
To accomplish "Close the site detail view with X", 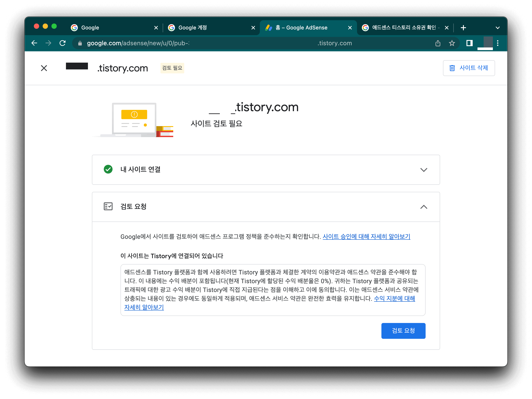I will [44, 68].
